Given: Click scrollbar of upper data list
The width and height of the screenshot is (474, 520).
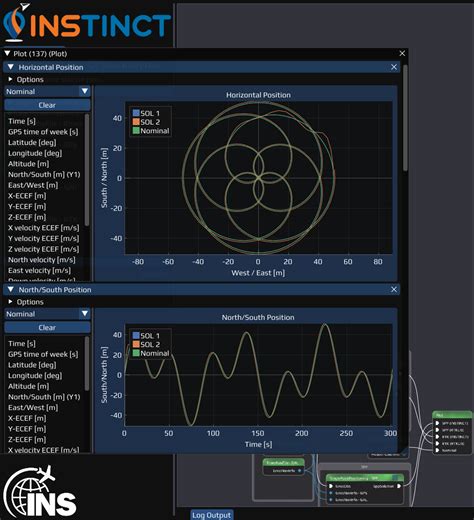Looking at the screenshot, I should click(87, 170).
